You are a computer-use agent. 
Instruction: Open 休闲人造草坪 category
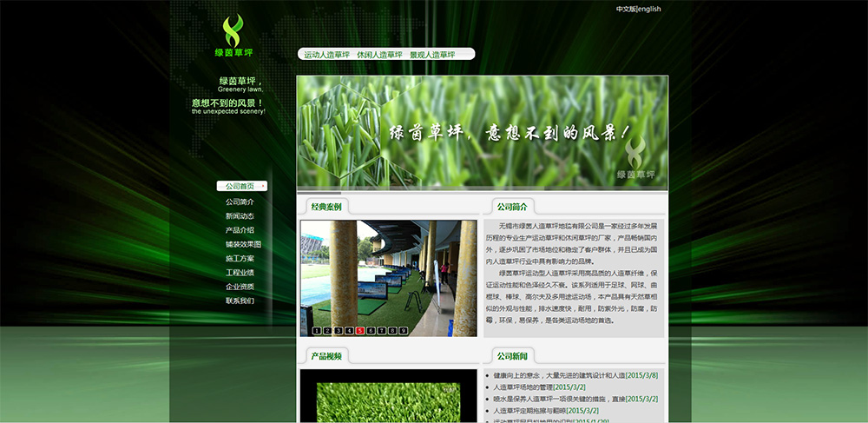pyautogui.click(x=380, y=55)
